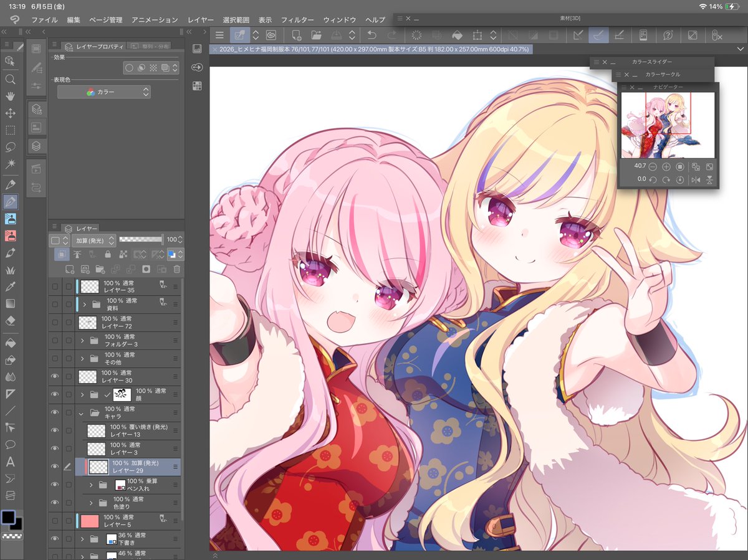Hide the キャラ folder with its eye icon

click(x=55, y=412)
